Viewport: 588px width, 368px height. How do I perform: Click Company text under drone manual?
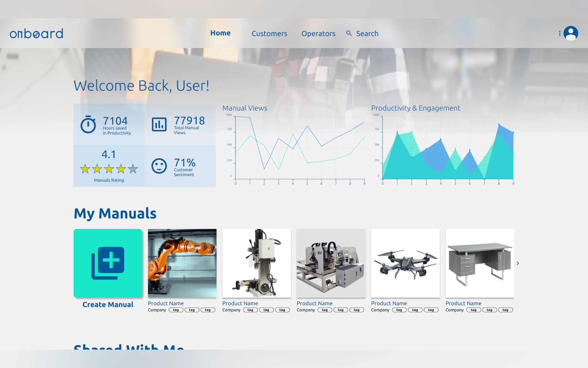click(x=380, y=310)
